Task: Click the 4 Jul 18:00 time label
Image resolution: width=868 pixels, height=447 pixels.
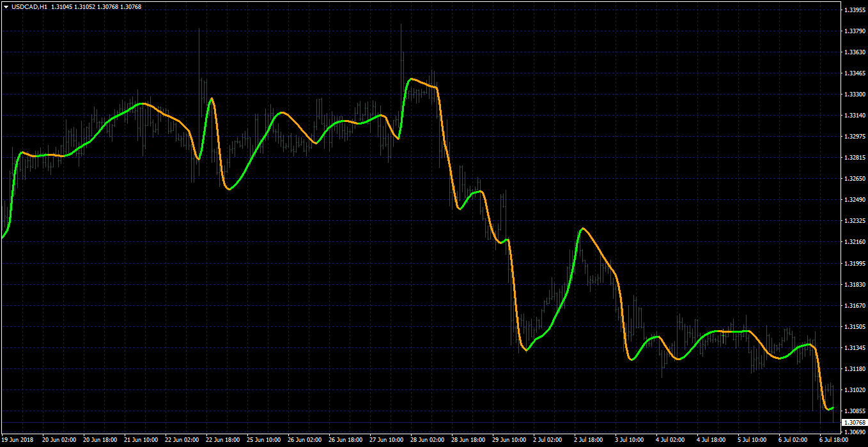Action: pos(712,440)
